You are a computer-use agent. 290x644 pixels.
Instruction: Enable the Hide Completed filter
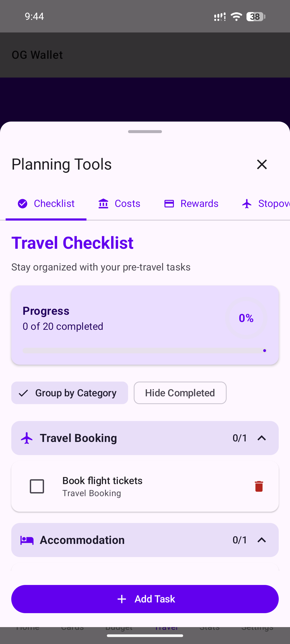coord(180,393)
